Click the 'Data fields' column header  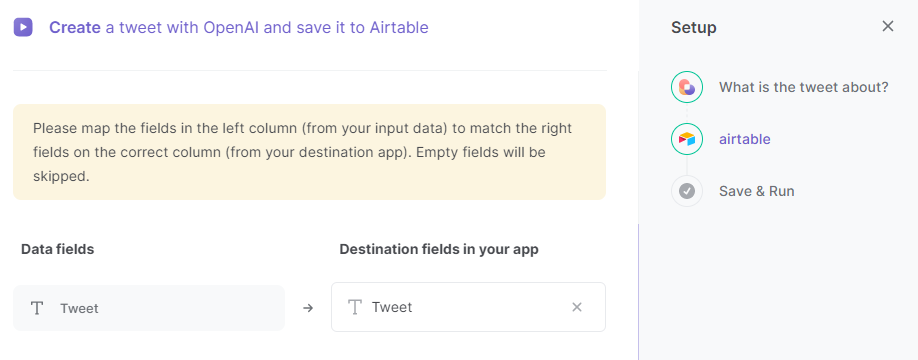point(57,249)
